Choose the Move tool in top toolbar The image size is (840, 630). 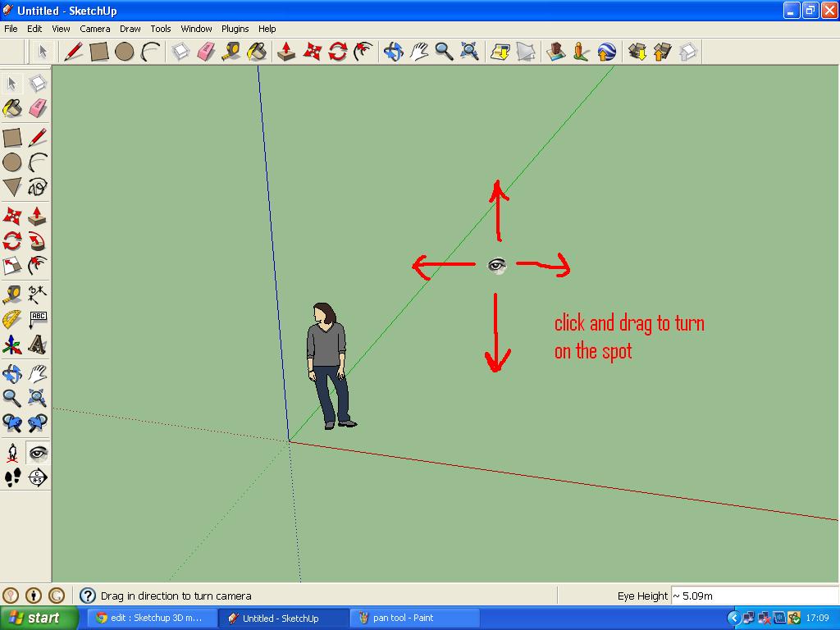(x=313, y=52)
